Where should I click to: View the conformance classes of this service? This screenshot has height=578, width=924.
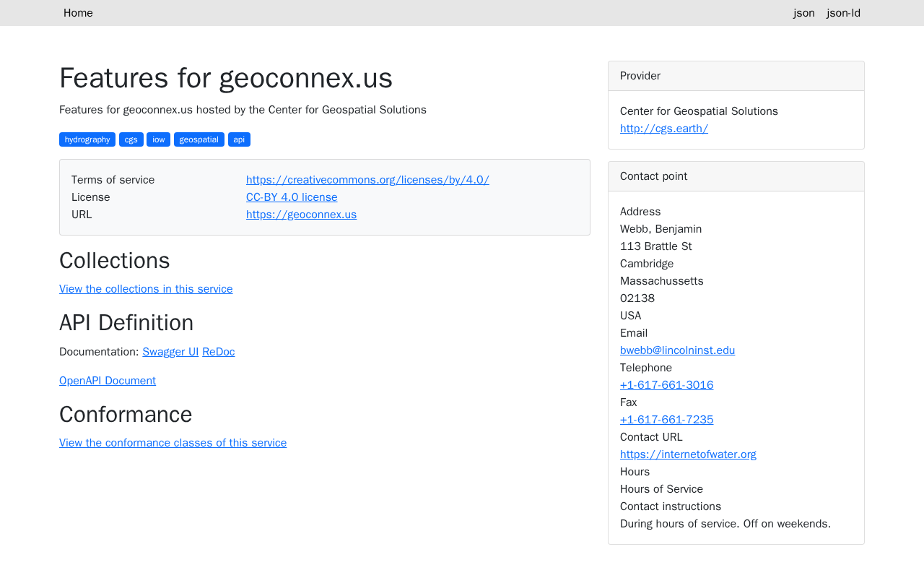173,443
